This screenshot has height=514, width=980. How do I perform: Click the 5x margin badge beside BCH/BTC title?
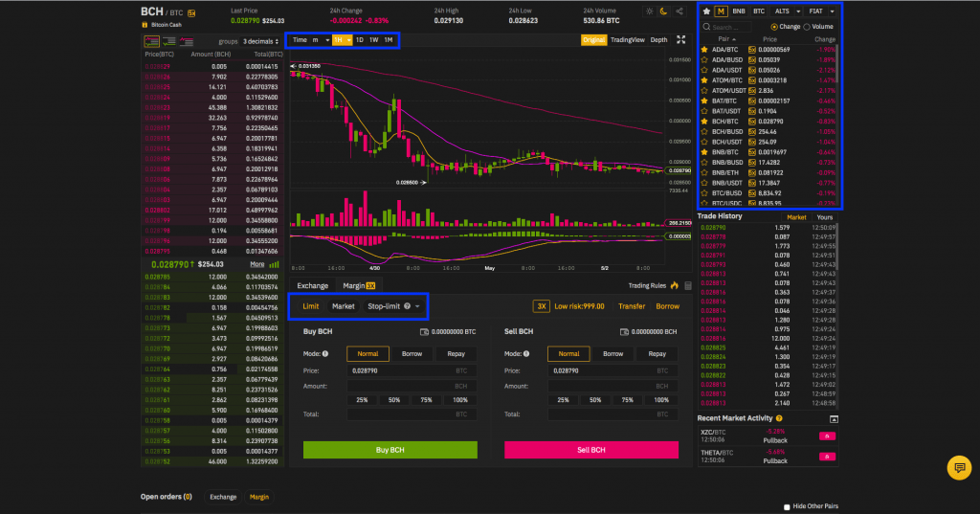(191, 12)
